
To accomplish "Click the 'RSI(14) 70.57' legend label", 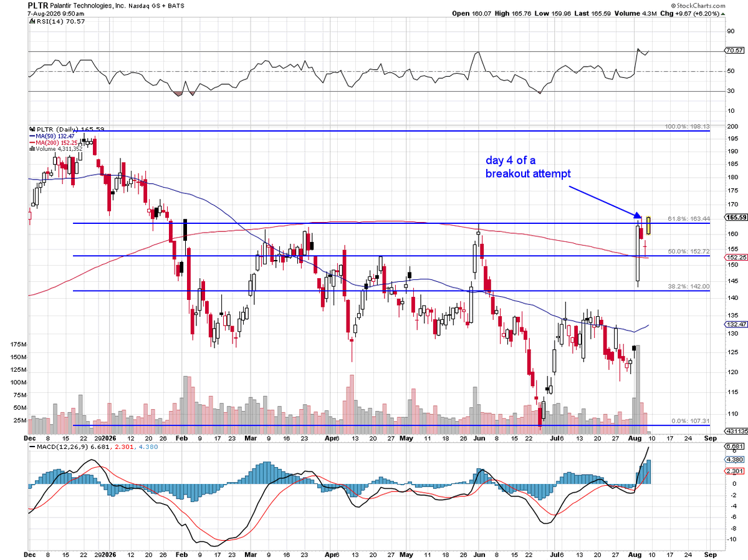I will pyautogui.click(x=60, y=21).
